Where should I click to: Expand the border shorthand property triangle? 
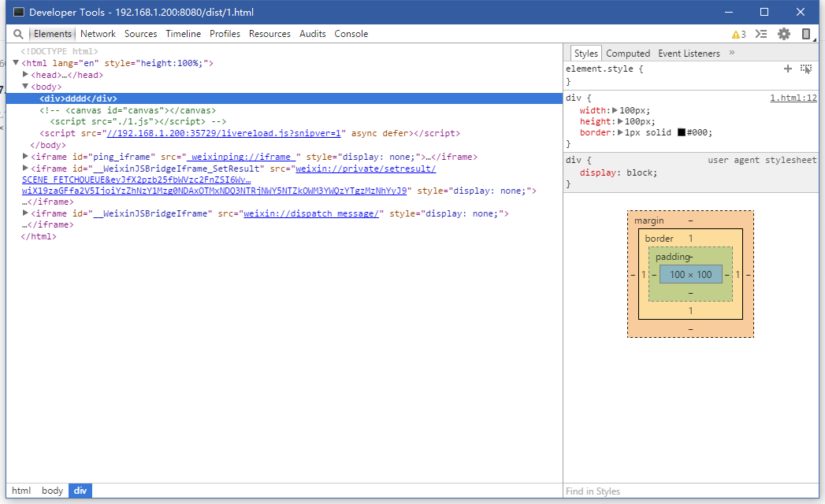point(620,132)
